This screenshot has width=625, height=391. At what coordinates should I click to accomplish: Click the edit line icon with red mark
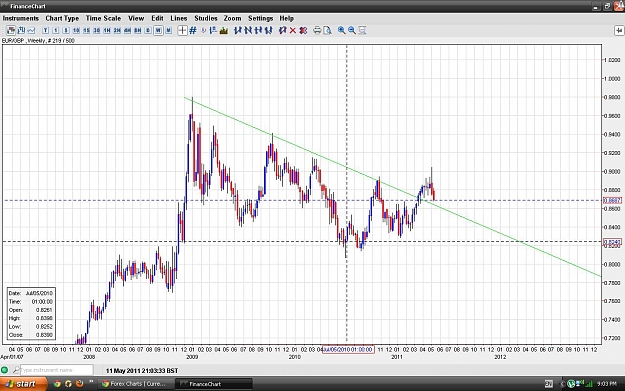tap(283, 30)
